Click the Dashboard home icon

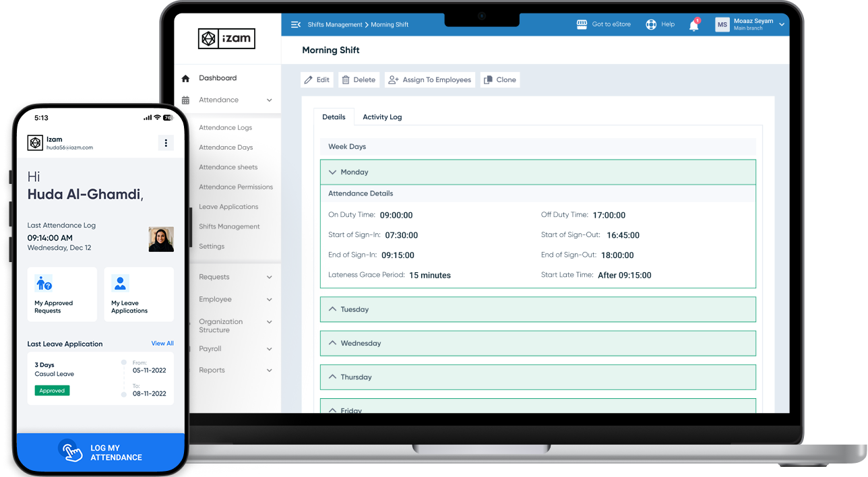[186, 79]
